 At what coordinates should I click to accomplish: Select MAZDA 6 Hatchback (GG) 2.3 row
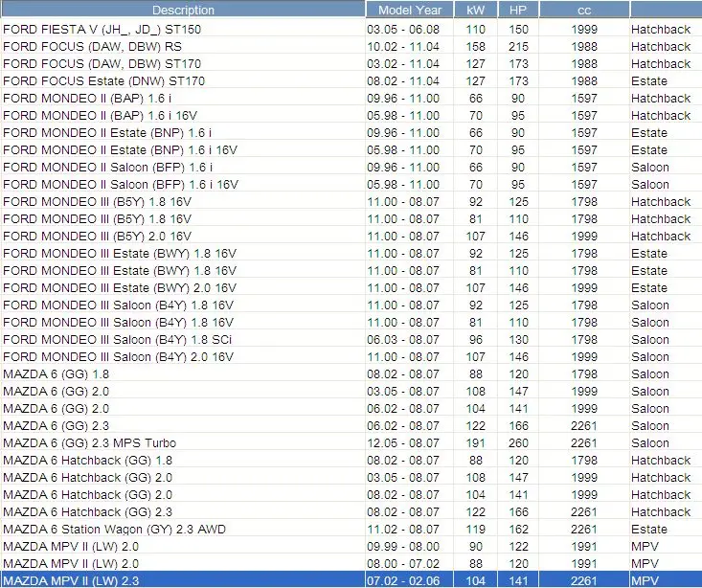point(351,512)
